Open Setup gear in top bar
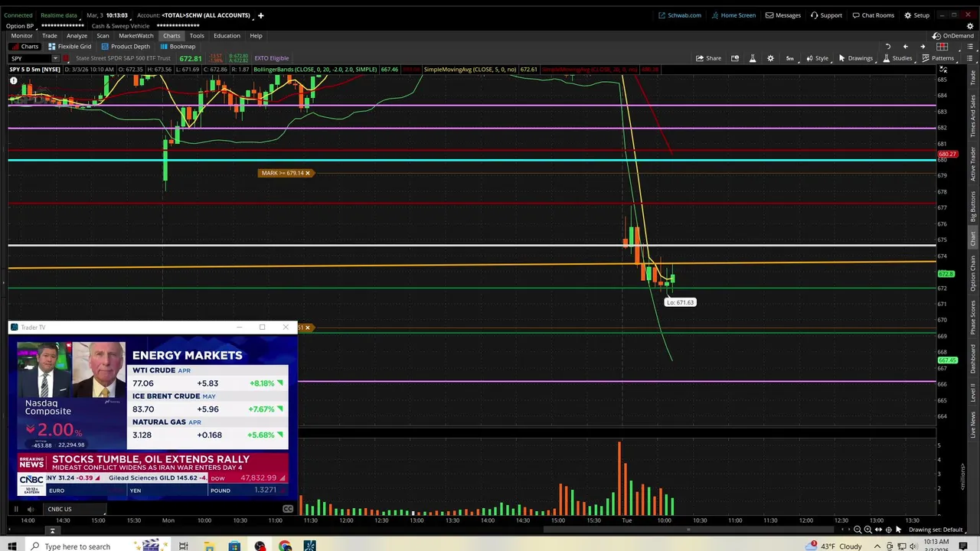The height and width of the screenshot is (551, 980). (x=916, y=15)
